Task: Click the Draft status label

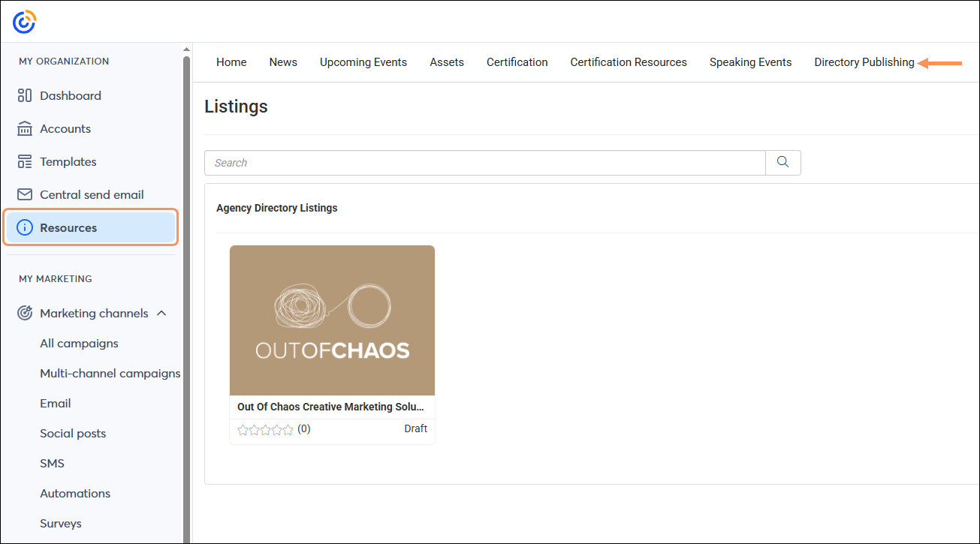Action: (x=415, y=428)
